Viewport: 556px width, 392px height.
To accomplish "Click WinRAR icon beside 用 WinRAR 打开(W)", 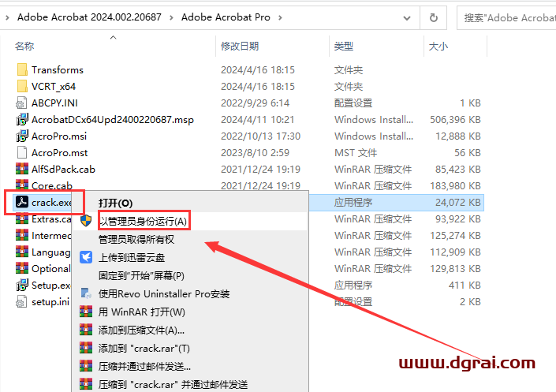I will tap(86, 312).
